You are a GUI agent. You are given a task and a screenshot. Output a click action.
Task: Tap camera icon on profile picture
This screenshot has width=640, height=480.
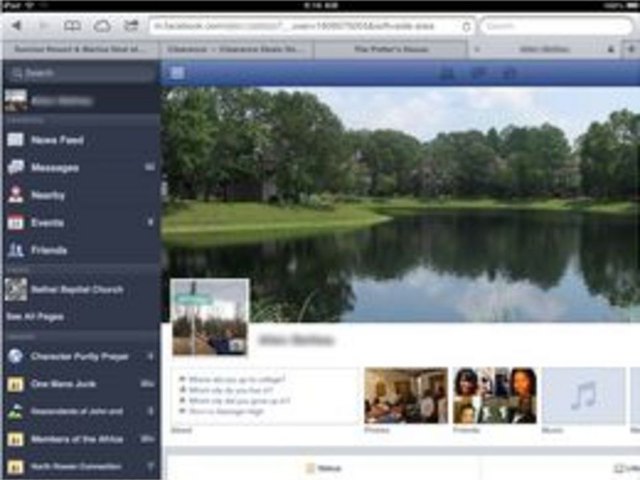(x=237, y=346)
